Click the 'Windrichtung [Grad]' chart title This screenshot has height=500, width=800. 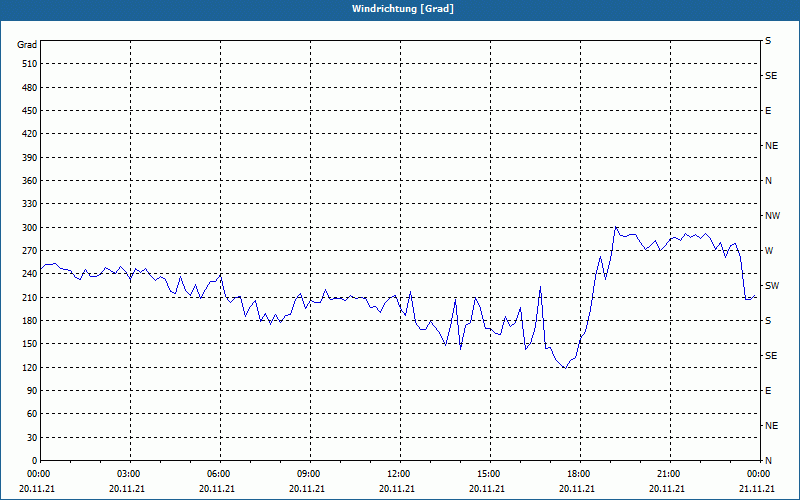coord(402,9)
